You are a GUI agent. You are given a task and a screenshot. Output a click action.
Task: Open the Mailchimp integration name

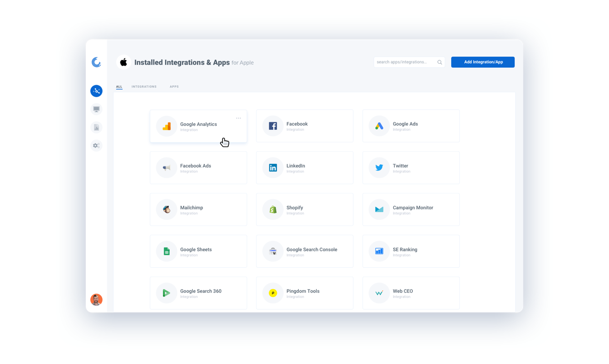191,208
